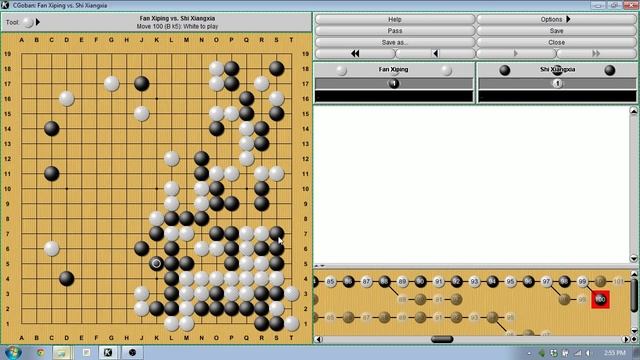The image size is (640, 360).
Task: Select black move 94 in main line
Action: [x=492, y=282]
